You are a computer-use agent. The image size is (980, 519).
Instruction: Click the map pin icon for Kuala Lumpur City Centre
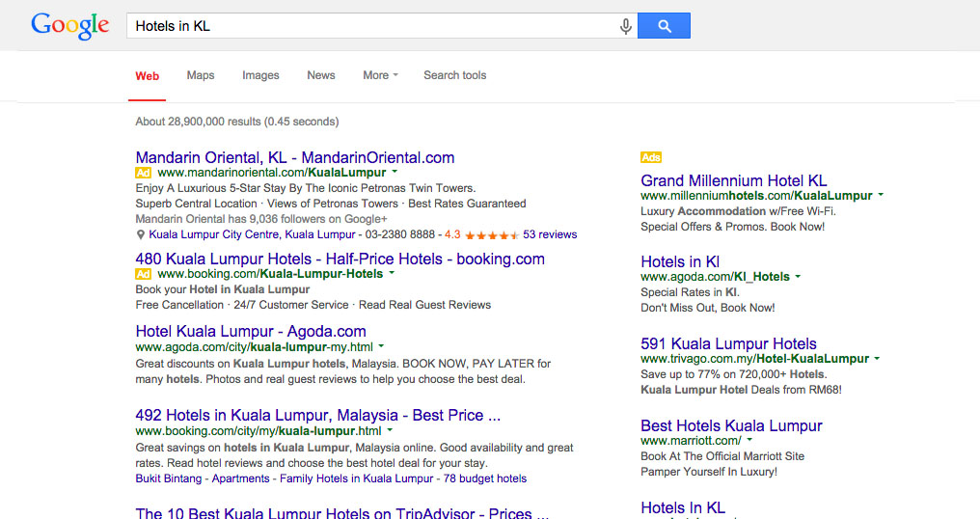click(141, 235)
